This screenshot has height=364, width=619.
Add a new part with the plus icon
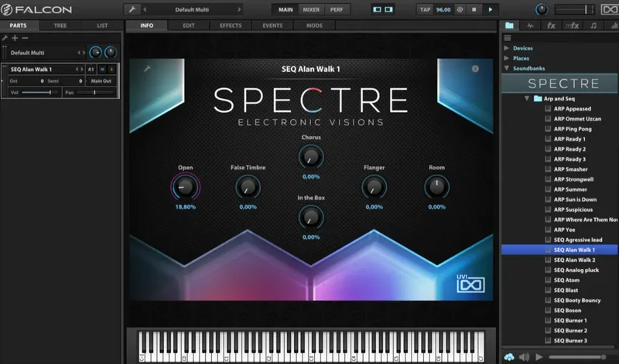tap(15, 38)
